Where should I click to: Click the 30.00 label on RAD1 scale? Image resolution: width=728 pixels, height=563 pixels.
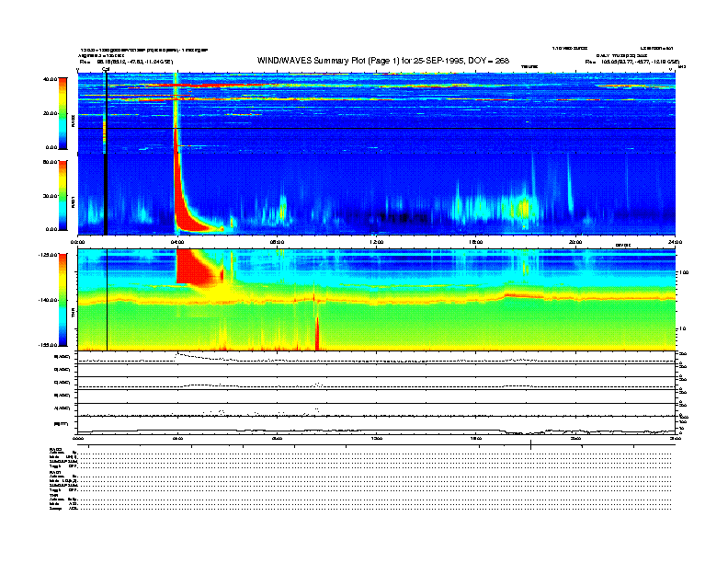pyautogui.click(x=50, y=196)
